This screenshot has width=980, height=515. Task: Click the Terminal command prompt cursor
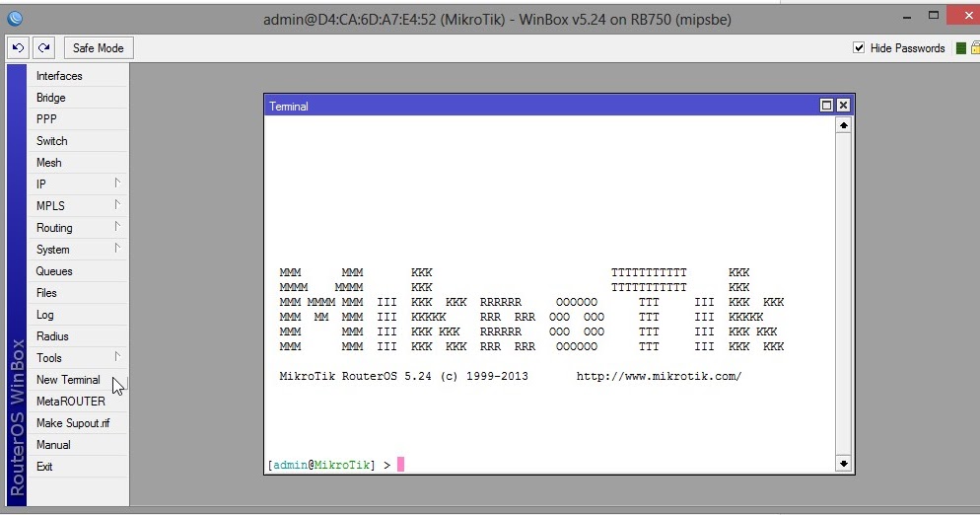click(x=400, y=464)
